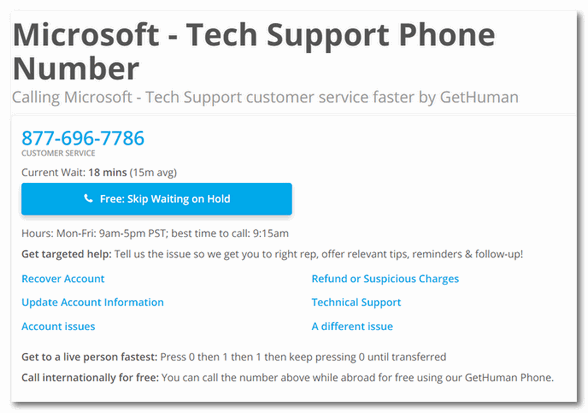Click the GetHuman Phone text in the last line
This screenshot has width=588, height=413.
click(509, 377)
